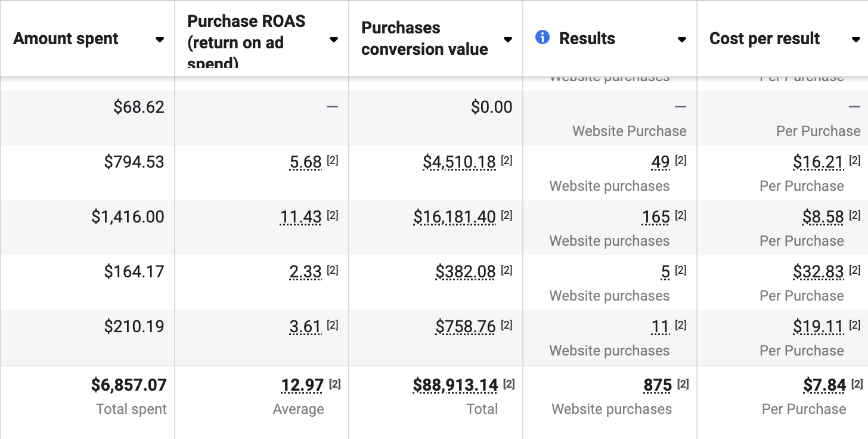The image size is (868, 439).
Task: Open the $88,913.14 total conversion value link
Action: pyautogui.click(x=455, y=385)
